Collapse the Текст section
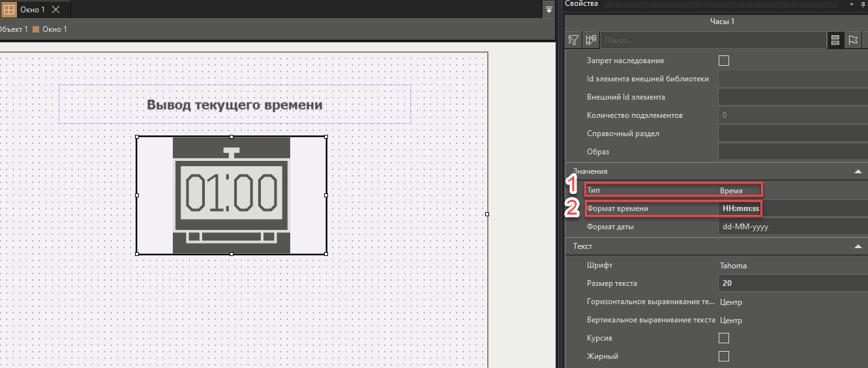The image size is (868, 368). [x=857, y=247]
